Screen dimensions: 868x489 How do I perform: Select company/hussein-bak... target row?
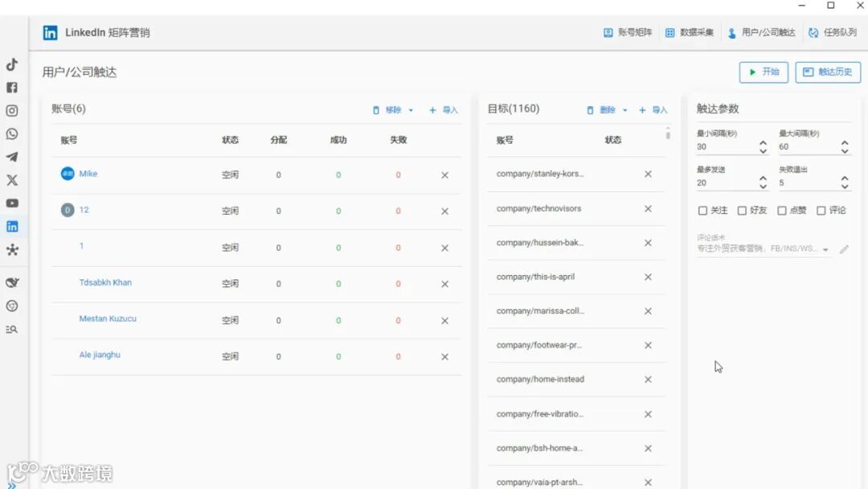tap(575, 243)
